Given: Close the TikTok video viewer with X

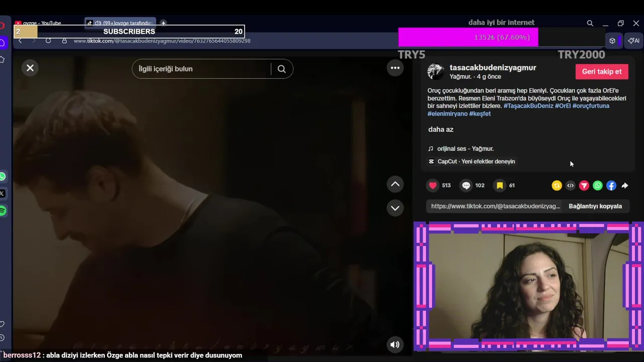Looking at the screenshot, I should click(30, 68).
